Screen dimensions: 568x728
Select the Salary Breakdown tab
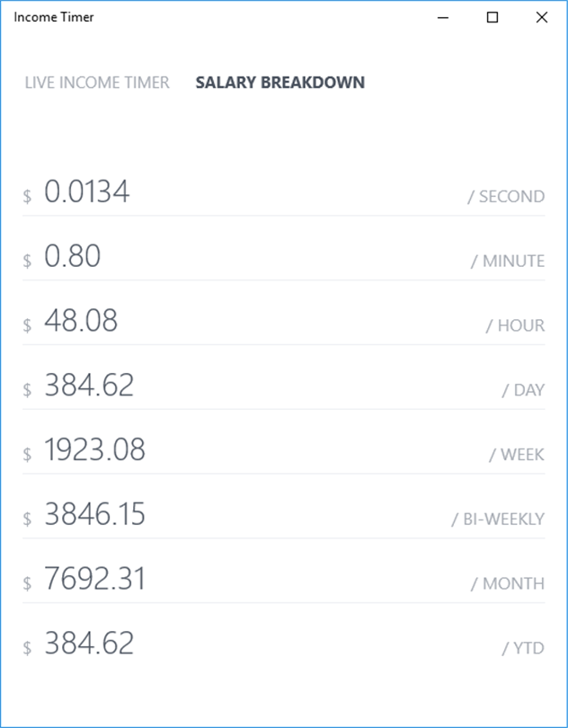click(x=280, y=83)
